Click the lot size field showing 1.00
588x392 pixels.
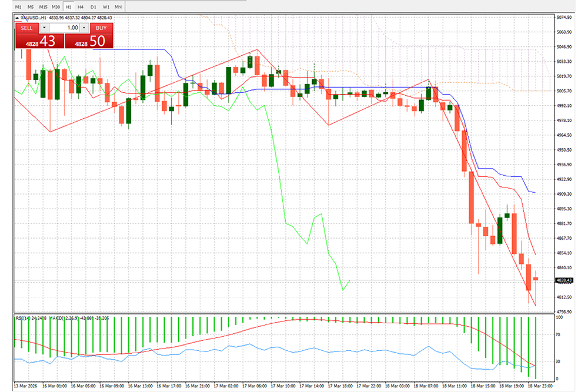(65, 28)
